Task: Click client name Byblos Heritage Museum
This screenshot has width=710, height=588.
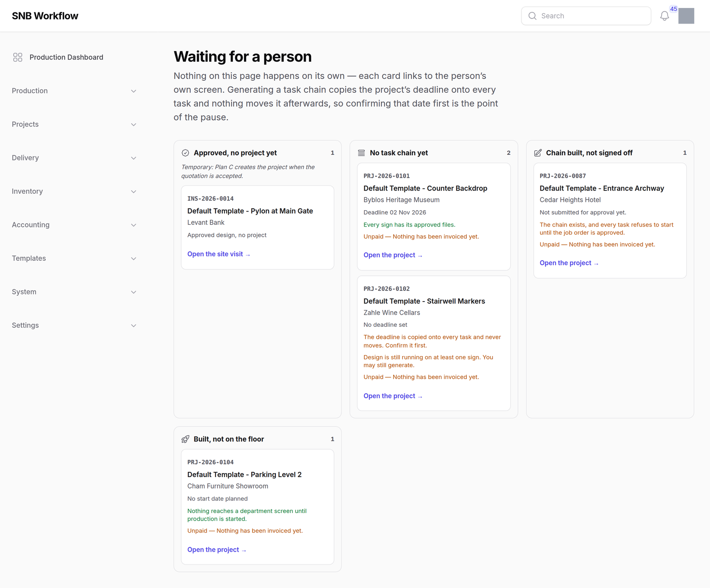Action: (x=402, y=200)
